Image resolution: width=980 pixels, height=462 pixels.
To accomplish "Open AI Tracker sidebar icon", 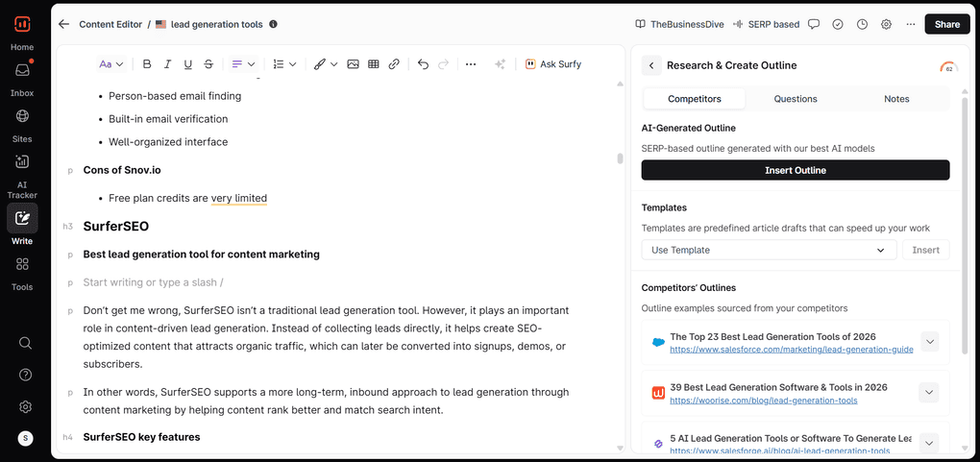I will 22,161.
